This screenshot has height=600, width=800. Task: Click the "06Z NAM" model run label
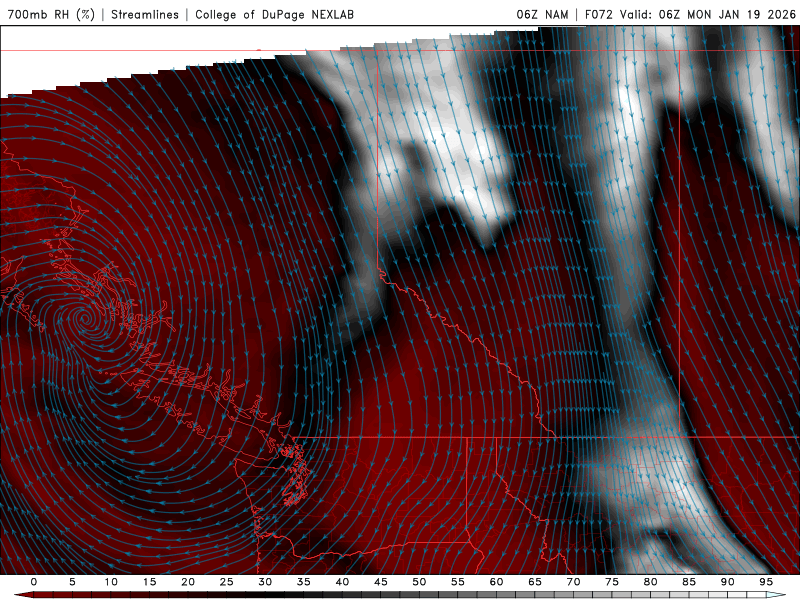[x=542, y=15]
